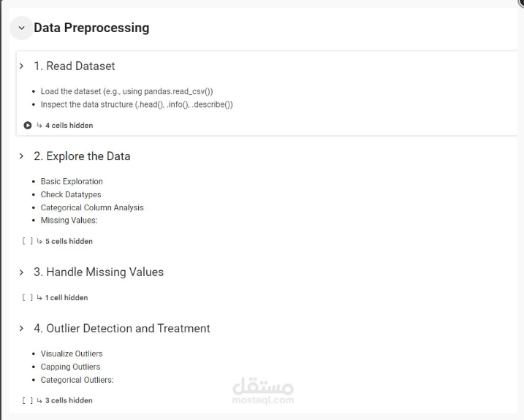
Task: Click arrow icon before 3 cells hidden
Action: coord(39,400)
